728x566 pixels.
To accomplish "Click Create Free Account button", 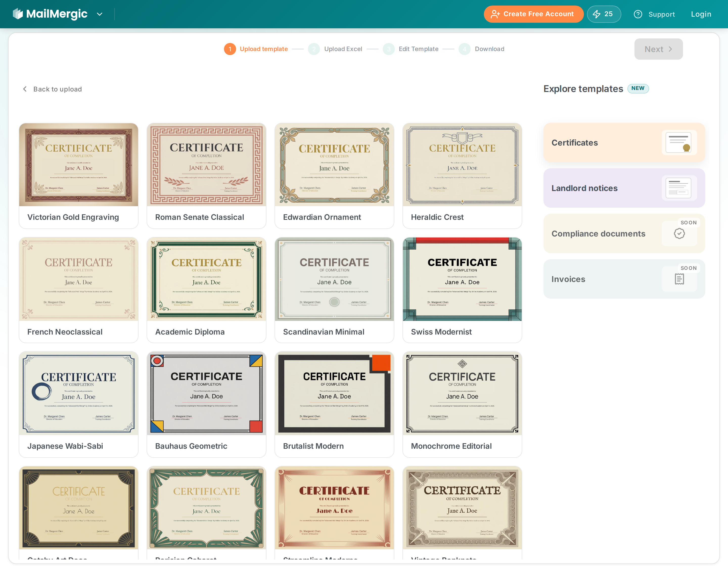I will click(x=533, y=14).
